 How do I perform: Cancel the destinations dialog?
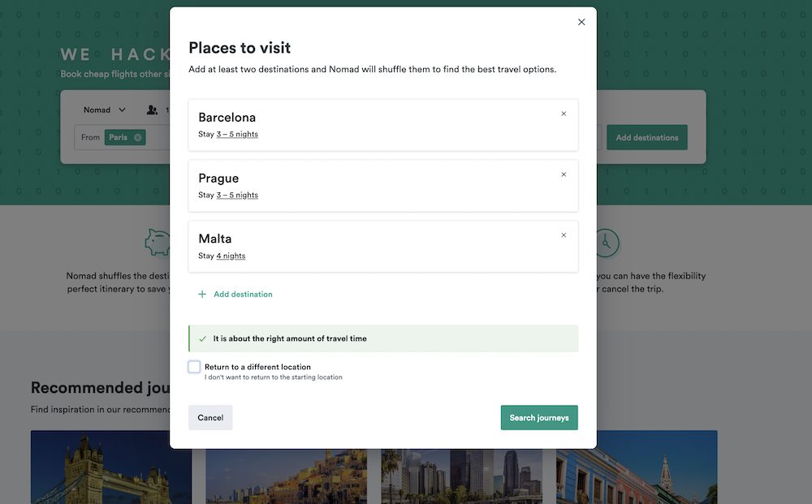[210, 417]
